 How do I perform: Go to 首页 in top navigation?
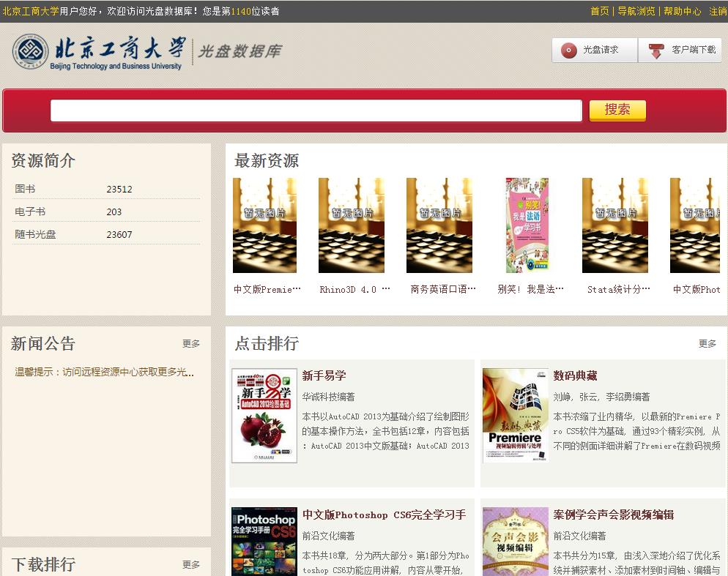click(599, 11)
